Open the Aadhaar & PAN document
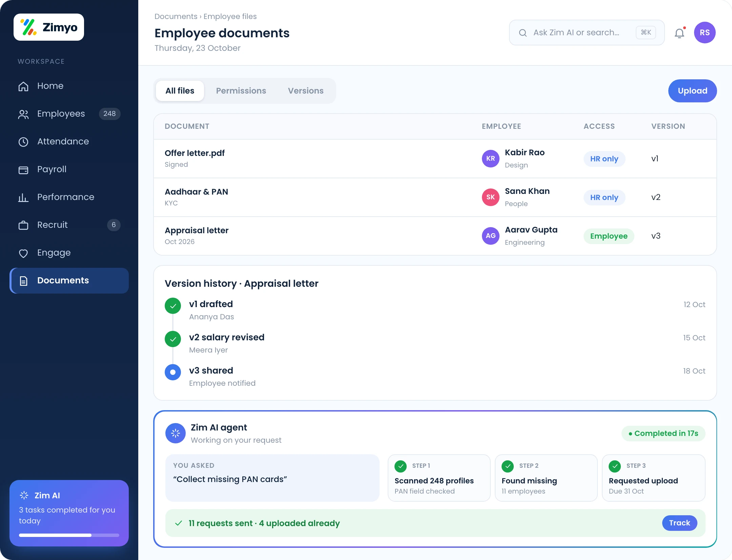The height and width of the screenshot is (560, 732). (196, 192)
